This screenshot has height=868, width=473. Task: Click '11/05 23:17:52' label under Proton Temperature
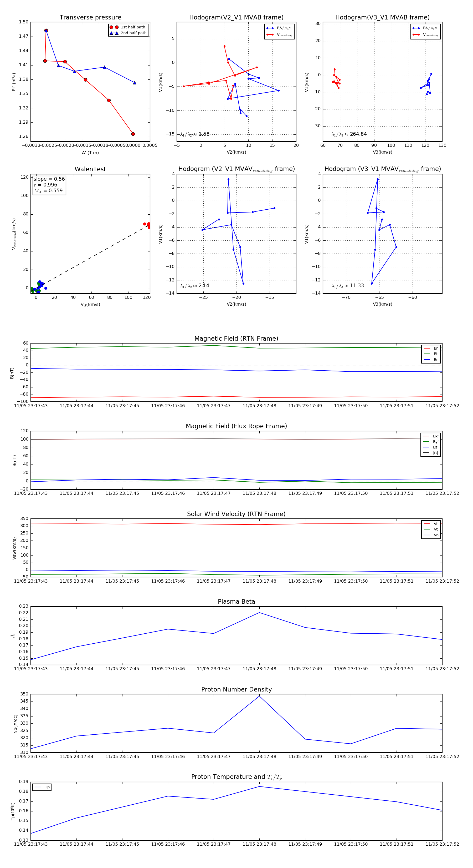tap(442, 844)
